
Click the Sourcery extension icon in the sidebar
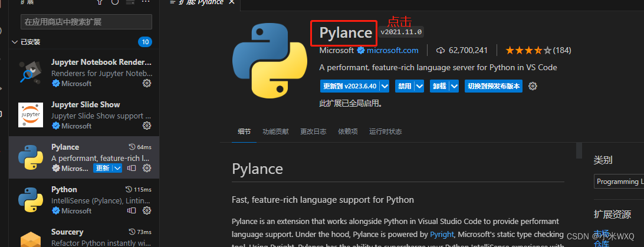[x=31, y=239]
